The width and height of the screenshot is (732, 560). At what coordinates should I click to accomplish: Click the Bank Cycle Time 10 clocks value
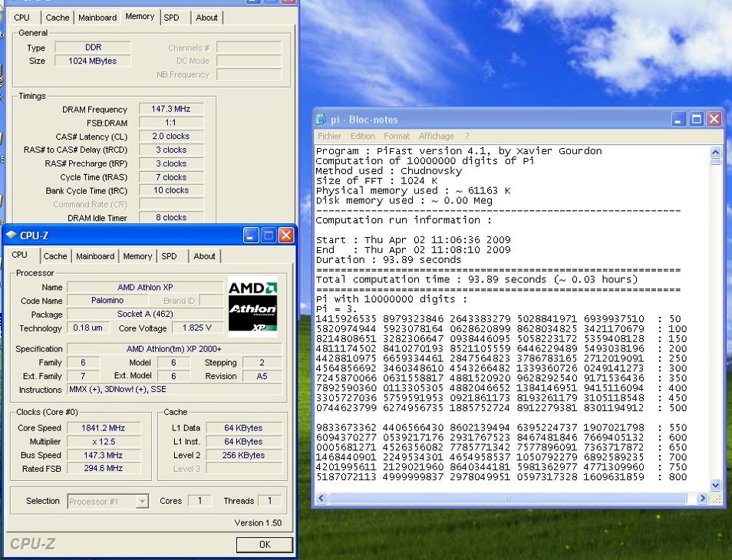tap(171, 190)
